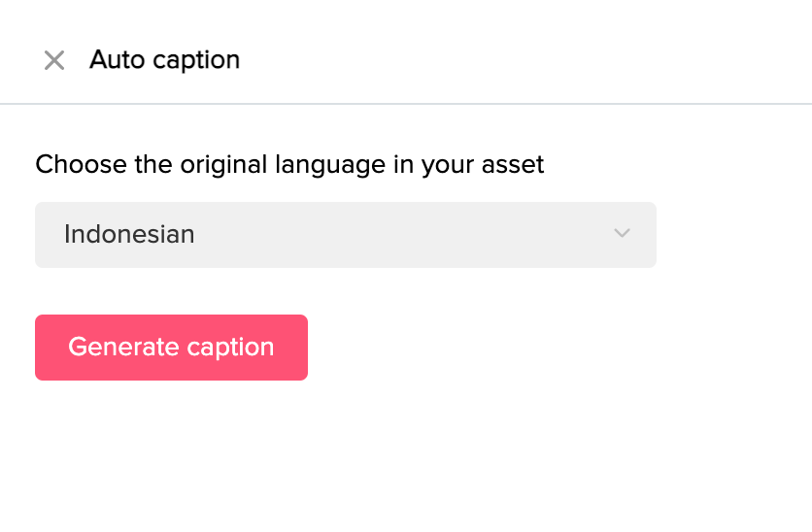
Task: Click the 'Choose the original language' label
Action: pos(289,164)
